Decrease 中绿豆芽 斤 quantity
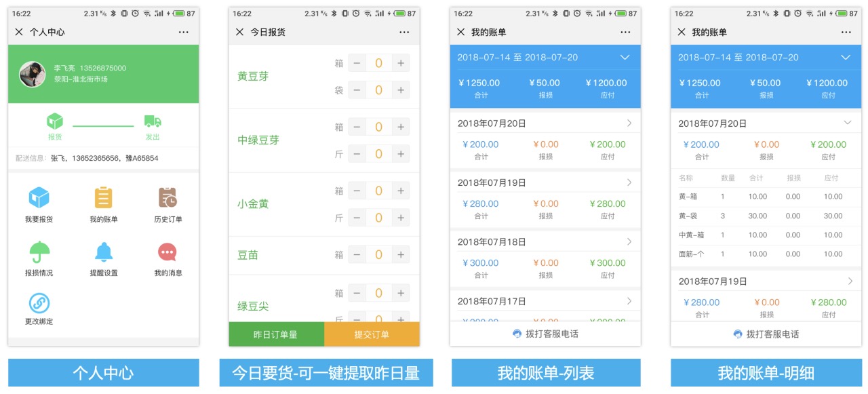 pos(357,154)
